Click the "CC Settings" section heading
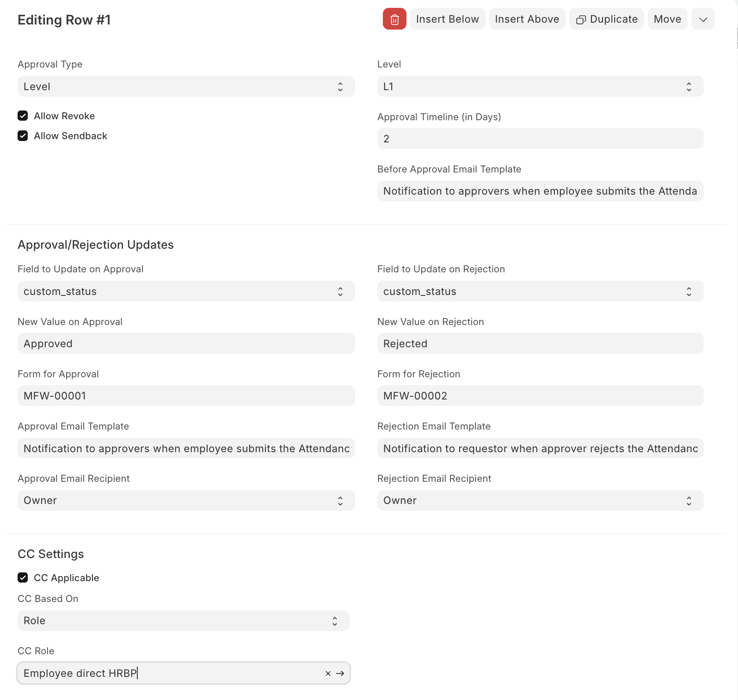Image resolution: width=738 pixels, height=700 pixels. (51, 554)
